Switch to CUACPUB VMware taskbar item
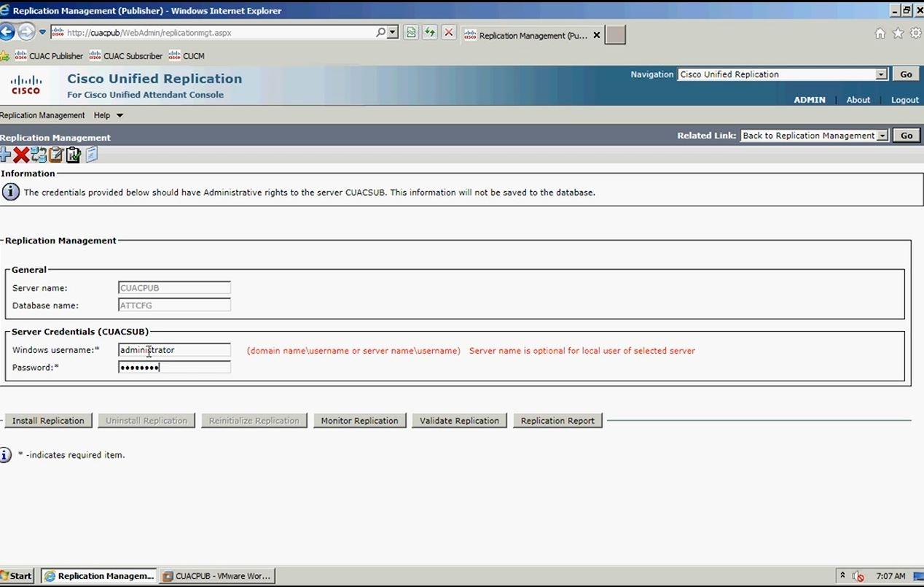This screenshot has width=924, height=587. pyautogui.click(x=217, y=576)
